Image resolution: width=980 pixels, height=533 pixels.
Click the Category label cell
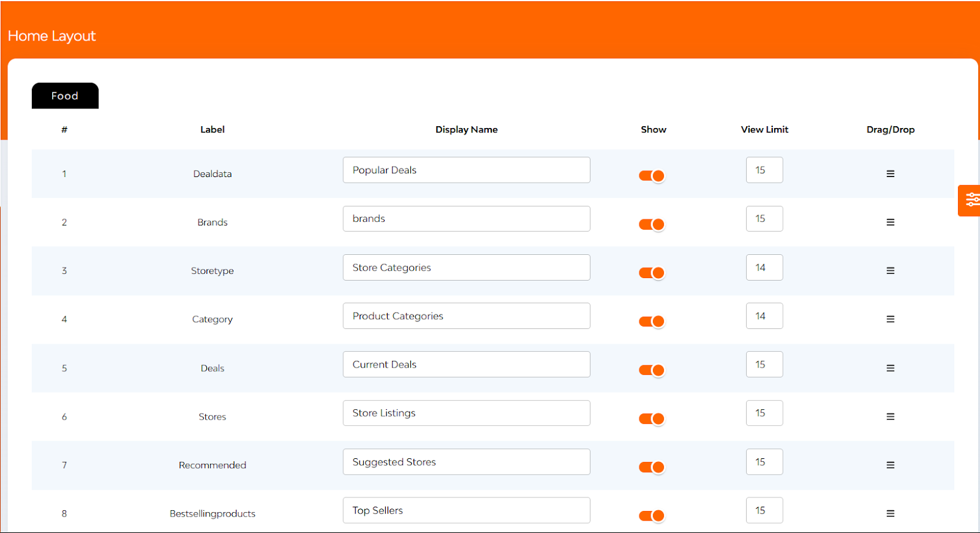(213, 319)
